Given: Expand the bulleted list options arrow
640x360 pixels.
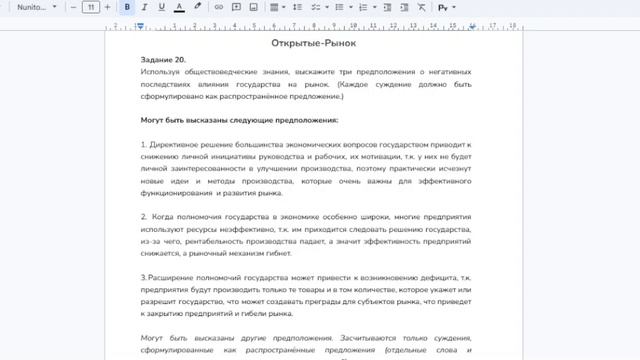Looking at the screenshot, I should click(x=351, y=7).
